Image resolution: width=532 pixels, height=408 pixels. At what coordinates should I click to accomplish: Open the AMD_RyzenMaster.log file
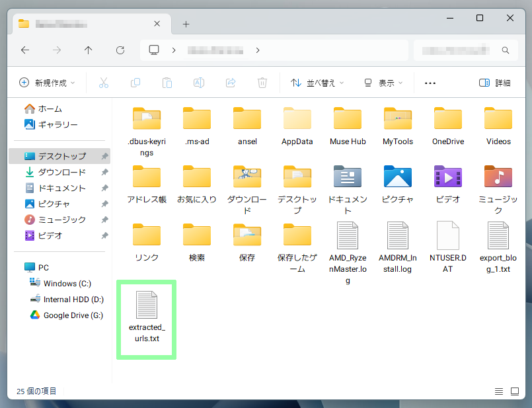[348, 251]
